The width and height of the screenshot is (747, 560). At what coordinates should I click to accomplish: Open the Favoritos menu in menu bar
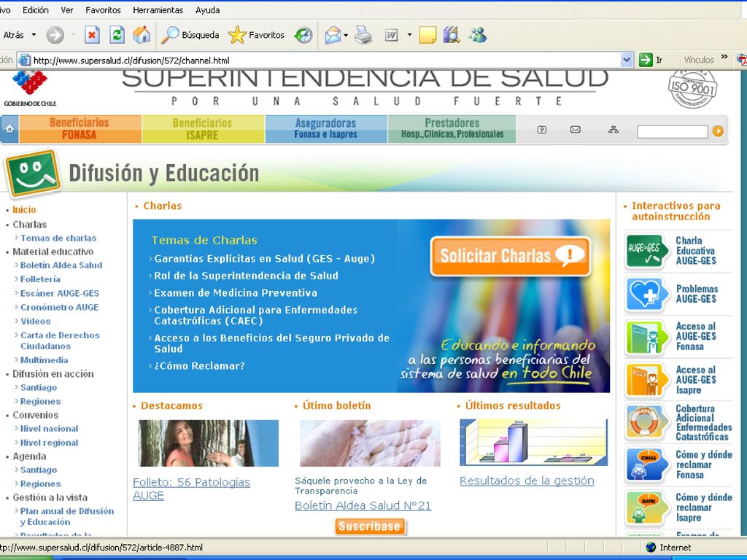103,10
